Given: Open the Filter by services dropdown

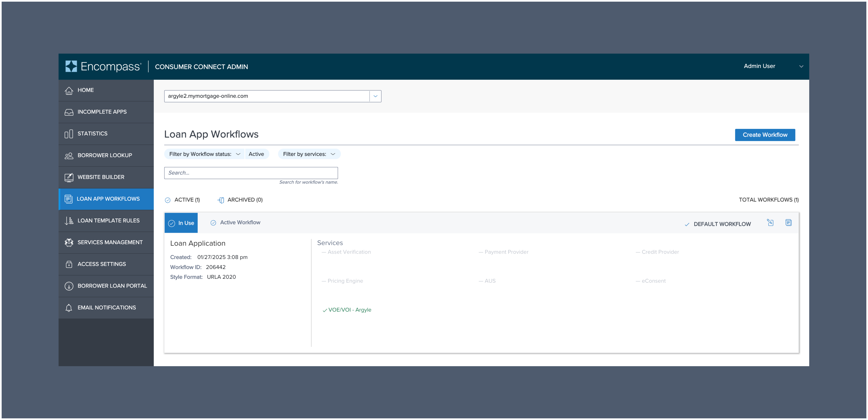Looking at the screenshot, I should click(x=309, y=154).
